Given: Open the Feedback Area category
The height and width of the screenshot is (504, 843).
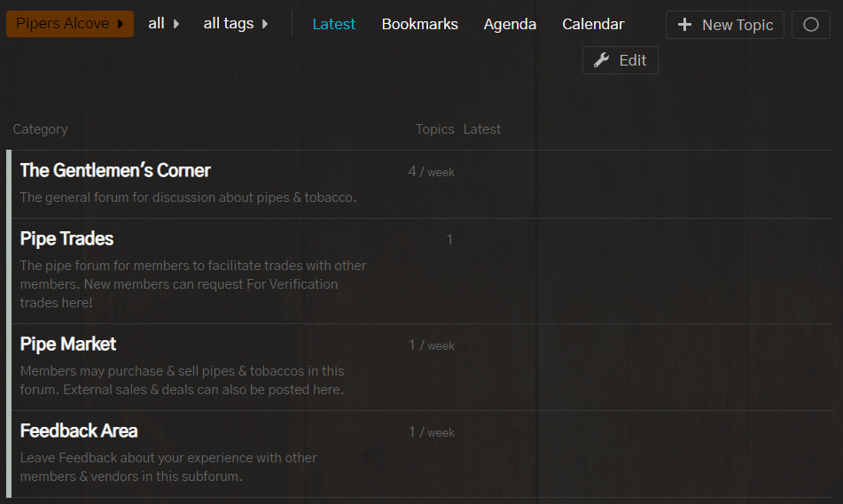Looking at the screenshot, I should (79, 431).
